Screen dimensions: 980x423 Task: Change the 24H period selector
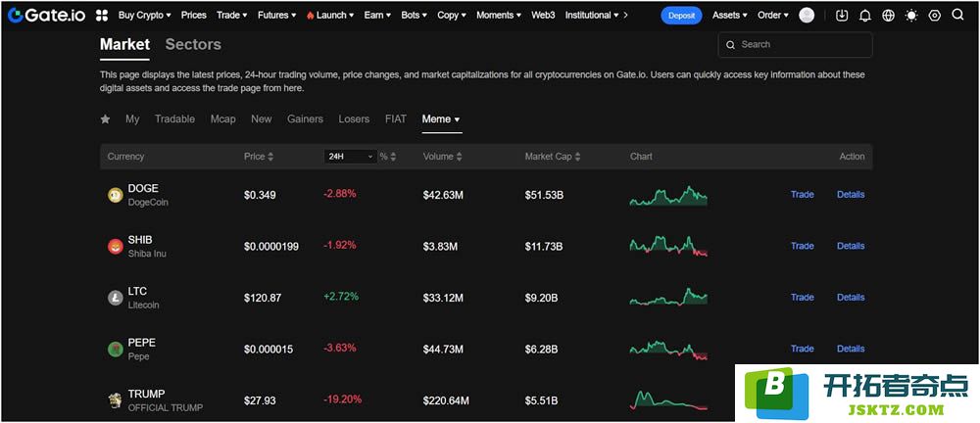coord(351,157)
